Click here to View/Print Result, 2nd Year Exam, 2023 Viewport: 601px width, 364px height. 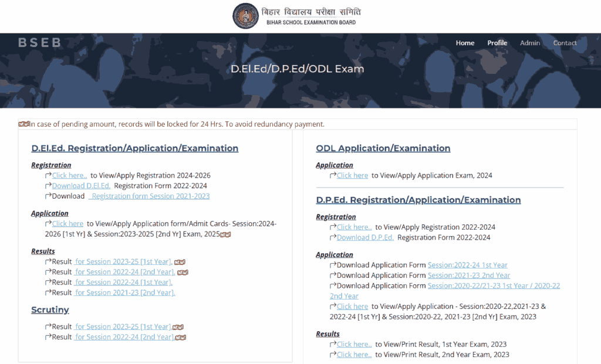coord(354,355)
